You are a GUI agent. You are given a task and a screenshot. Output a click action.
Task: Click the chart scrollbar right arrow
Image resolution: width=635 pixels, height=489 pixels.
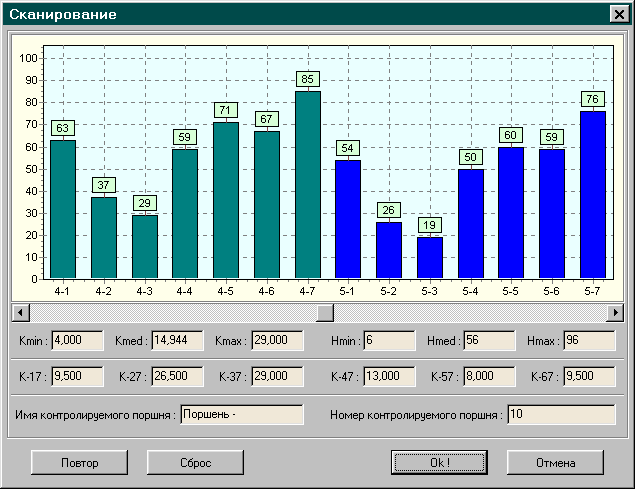pyautogui.click(x=616, y=313)
